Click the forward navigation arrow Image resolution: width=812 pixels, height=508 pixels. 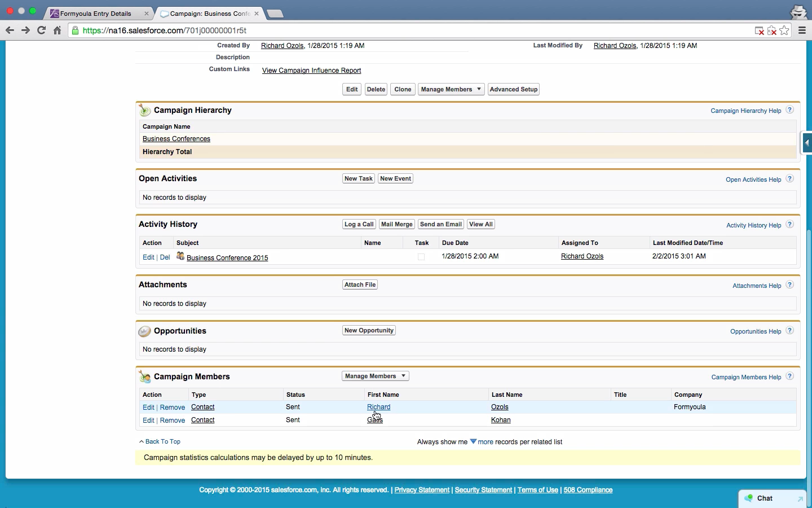(x=25, y=30)
